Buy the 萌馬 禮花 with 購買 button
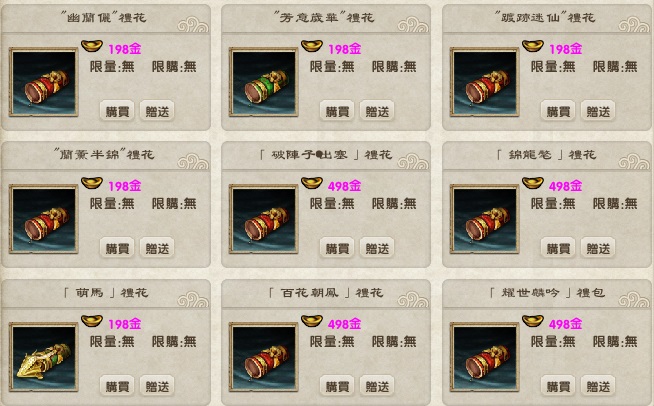 pos(117,386)
